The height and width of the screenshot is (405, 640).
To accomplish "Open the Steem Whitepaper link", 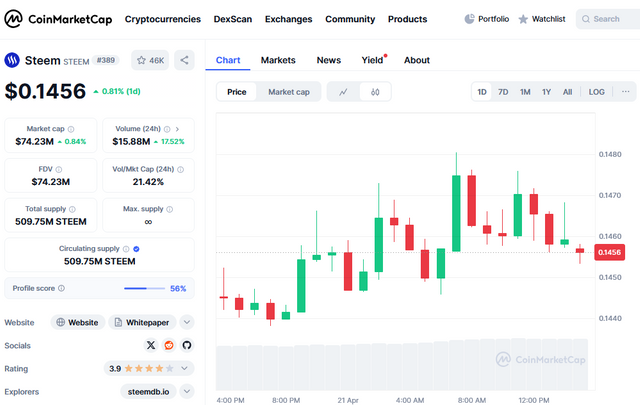I will pos(142,323).
